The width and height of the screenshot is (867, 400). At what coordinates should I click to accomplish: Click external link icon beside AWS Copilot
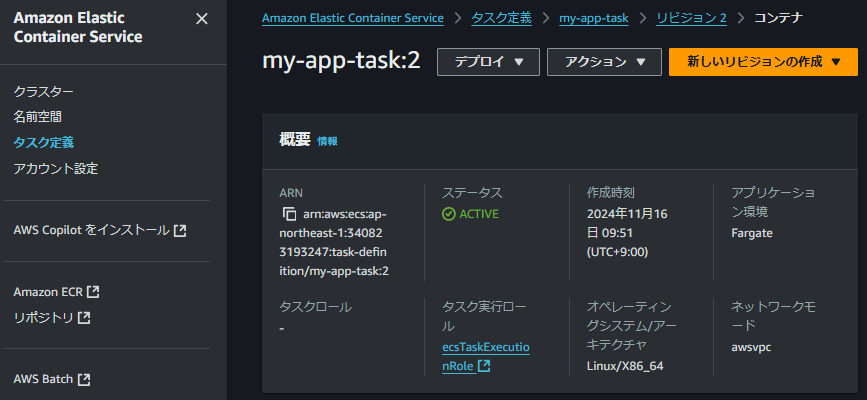pos(180,231)
